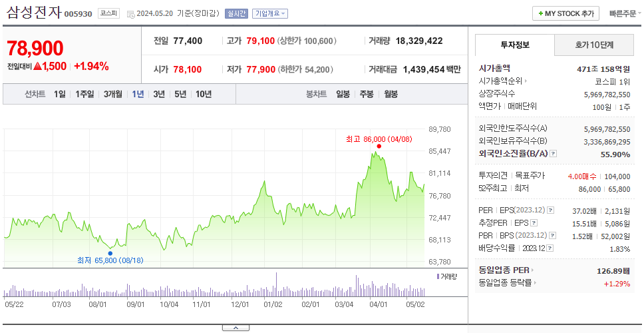Screen dimensions: 644x333
Task: Add stock with + MY STOCK 추가 button
Action: click(x=565, y=13)
